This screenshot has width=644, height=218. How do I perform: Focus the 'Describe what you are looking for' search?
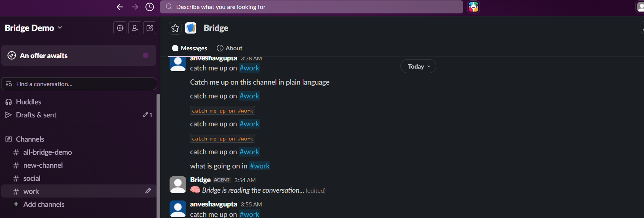click(312, 7)
